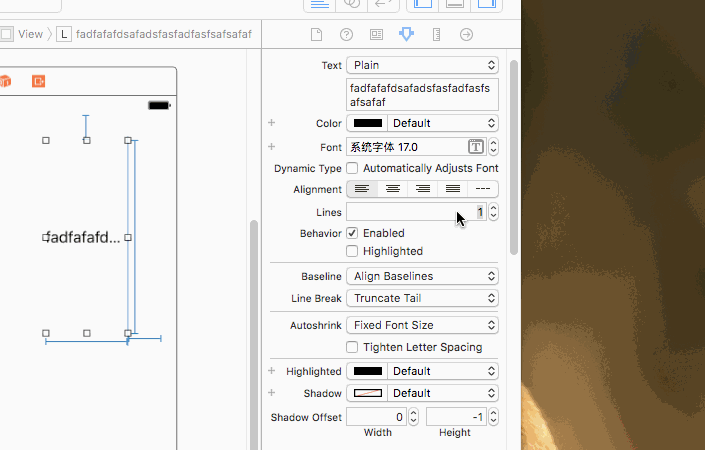Enable Automatically Adjusts Font checkbox
Viewport: 705px width, 450px height.
point(352,169)
